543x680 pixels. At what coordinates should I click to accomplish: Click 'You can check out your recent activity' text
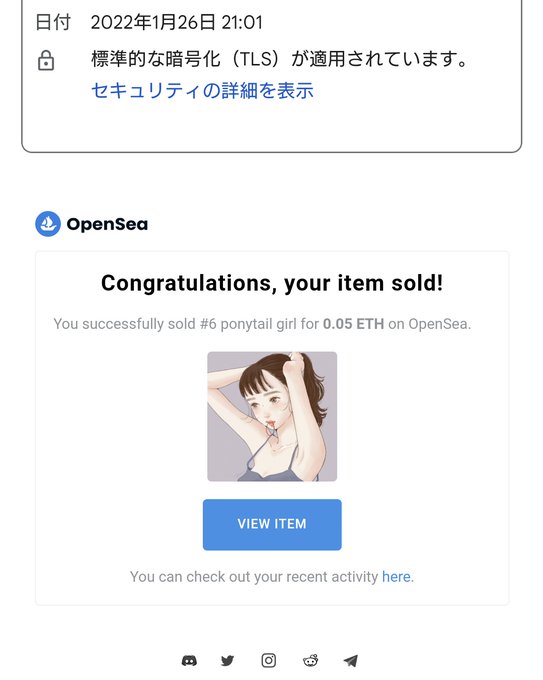click(254, 577)
